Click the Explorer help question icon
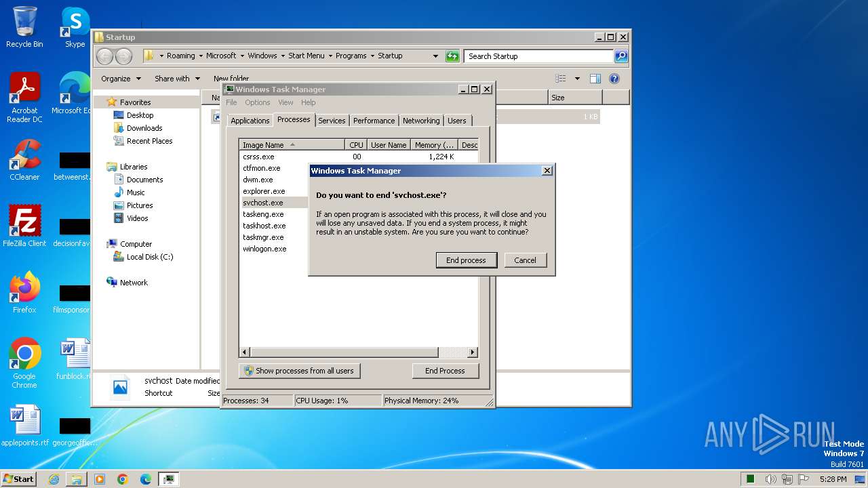868x488 pixels. [614, 79]
